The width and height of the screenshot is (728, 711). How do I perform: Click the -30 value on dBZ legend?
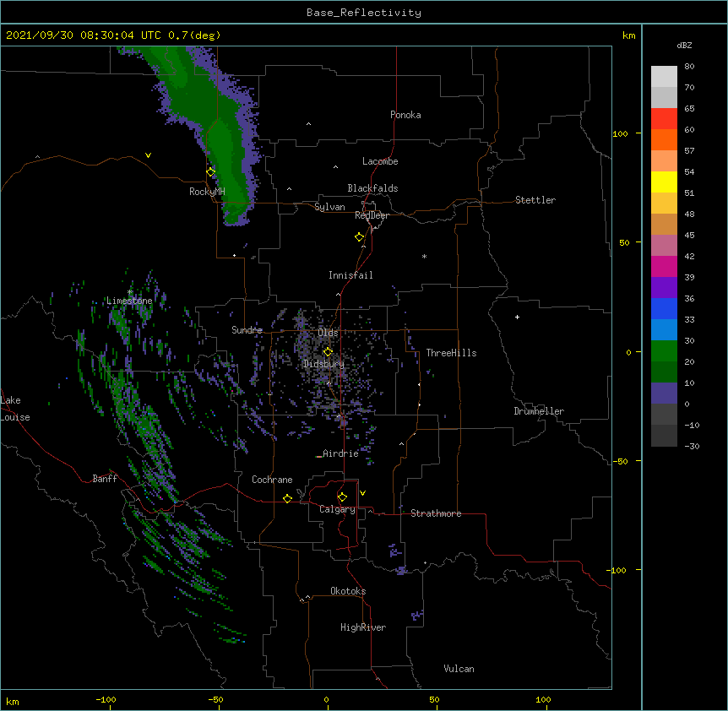[x=692, y=446]
